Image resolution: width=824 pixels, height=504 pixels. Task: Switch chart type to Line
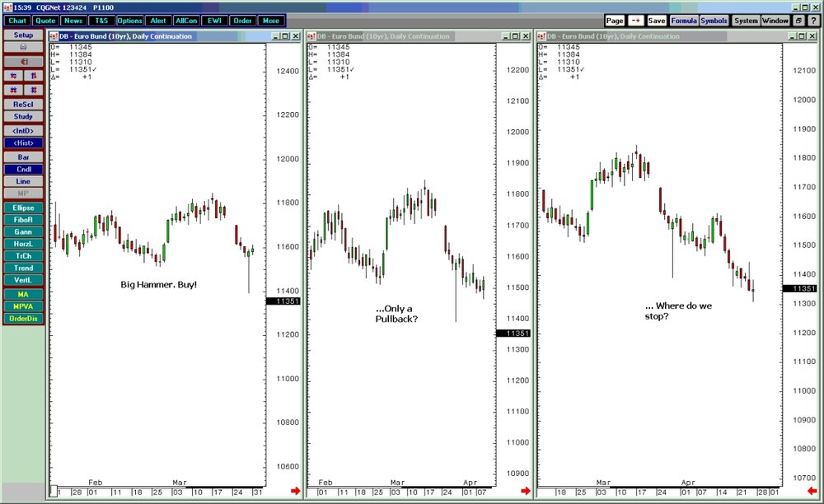[23, 181]
